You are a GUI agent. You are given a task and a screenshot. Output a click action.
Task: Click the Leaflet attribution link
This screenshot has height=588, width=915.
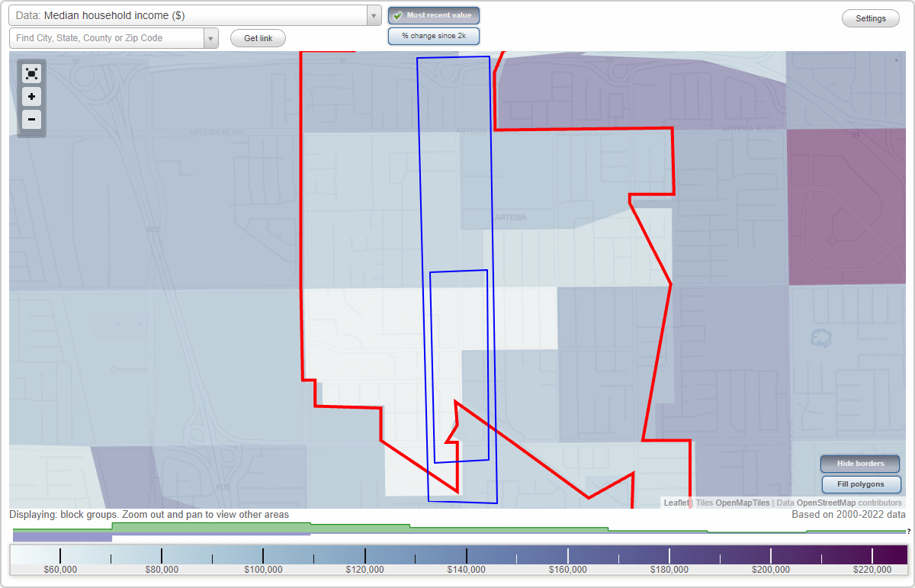tap(674, 503)
